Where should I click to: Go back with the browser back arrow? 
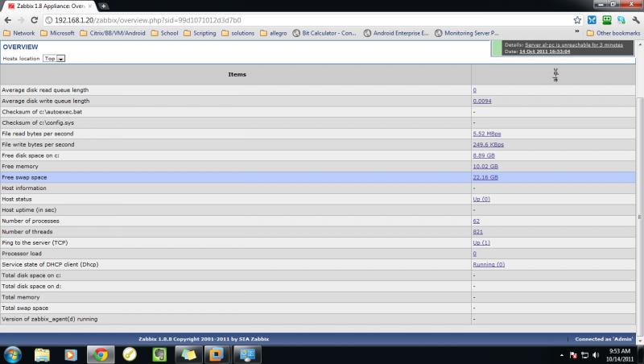pos(8,20)
